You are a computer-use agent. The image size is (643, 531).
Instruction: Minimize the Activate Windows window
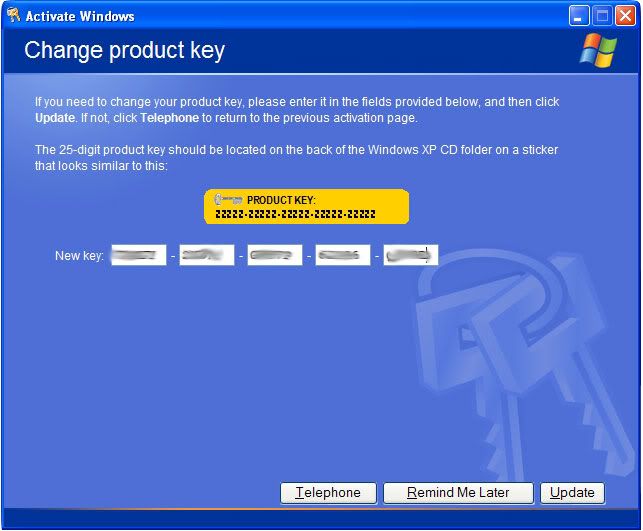(579, 16)
